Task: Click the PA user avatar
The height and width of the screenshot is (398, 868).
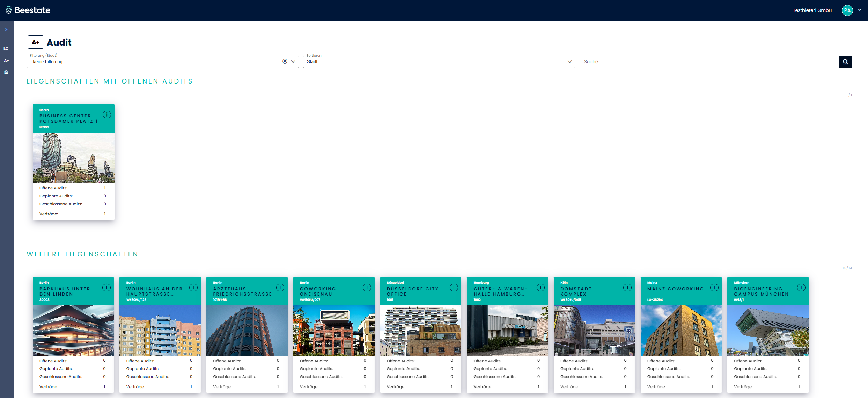Action: click(847, 10)
